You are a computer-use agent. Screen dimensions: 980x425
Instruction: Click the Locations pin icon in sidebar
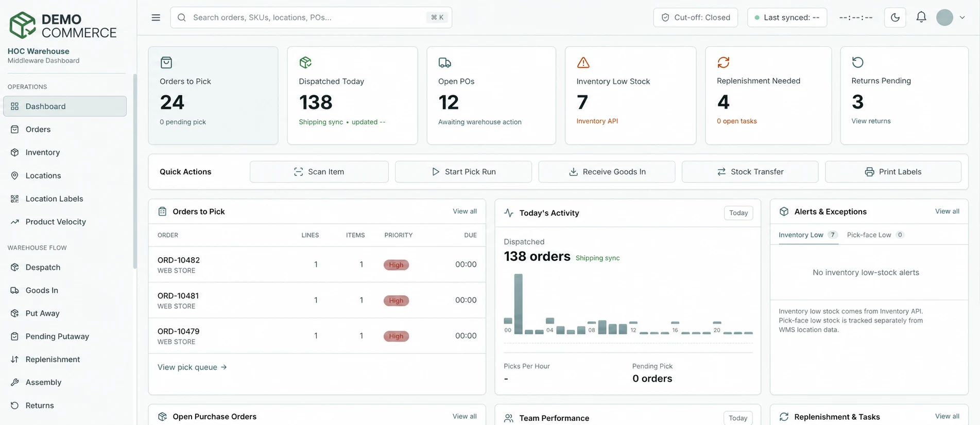coord(15,176)
